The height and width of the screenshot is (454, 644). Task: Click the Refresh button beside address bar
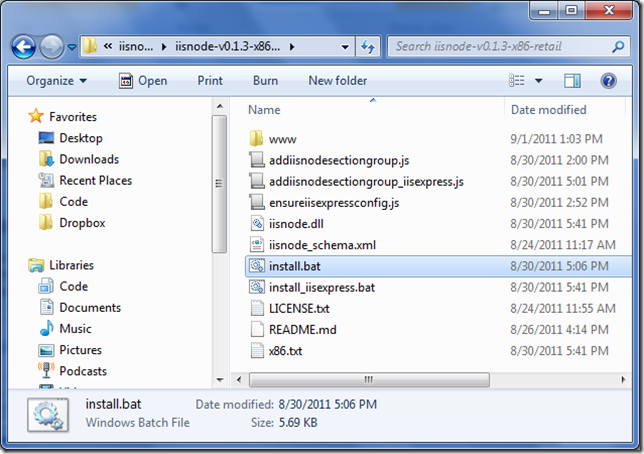click(x=368, y=47)
